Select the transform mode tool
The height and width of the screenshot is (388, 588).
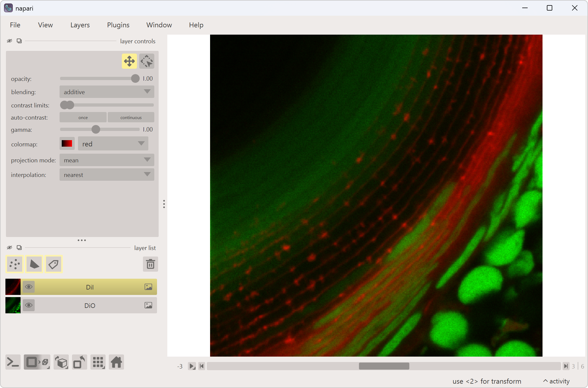[147, 61]
